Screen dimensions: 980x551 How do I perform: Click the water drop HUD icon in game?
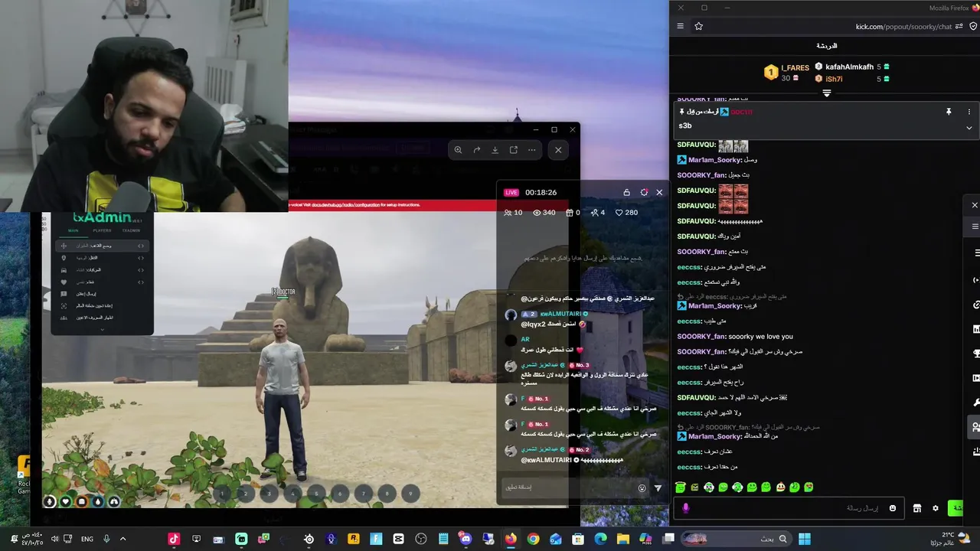(97, 501)
